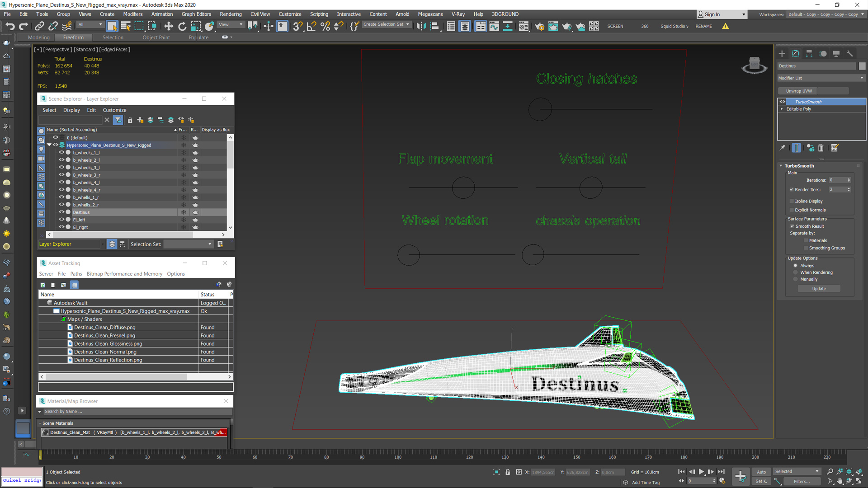The height and width of the screenshot is (488, 868).
Task: Toggle TurboSmooth modifier eye in stack
Action: pos(783,102)
